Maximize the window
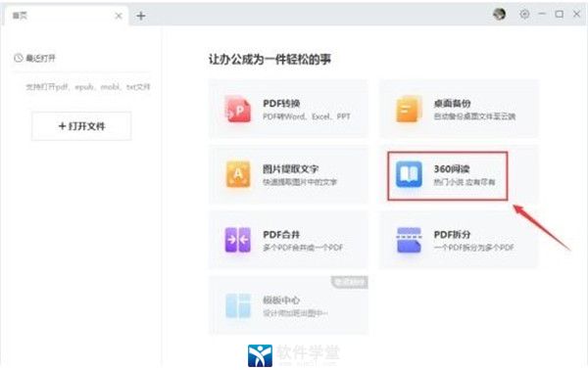The height and width of the screenshot is (370, 588). (x=560, y=15)
